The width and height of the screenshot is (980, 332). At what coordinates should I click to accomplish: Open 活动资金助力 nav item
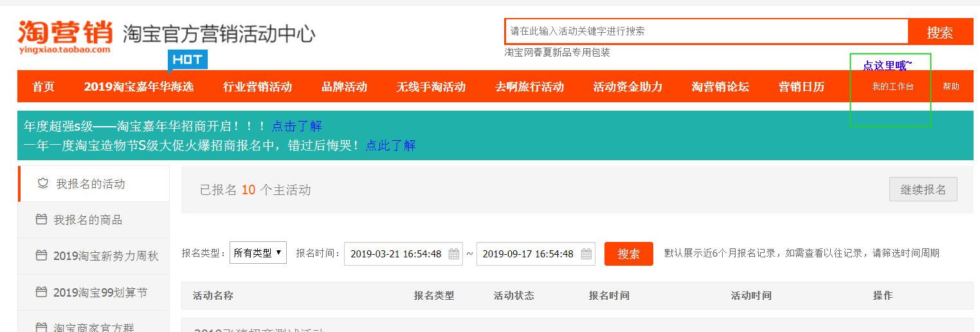coord(628,87)
